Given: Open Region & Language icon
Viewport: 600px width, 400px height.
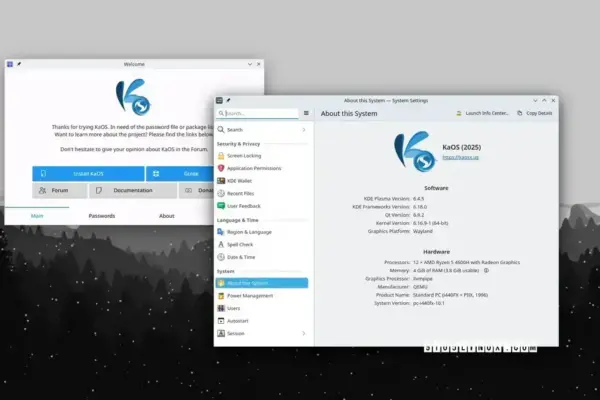Looking at the screenshot, I should 221,232.
